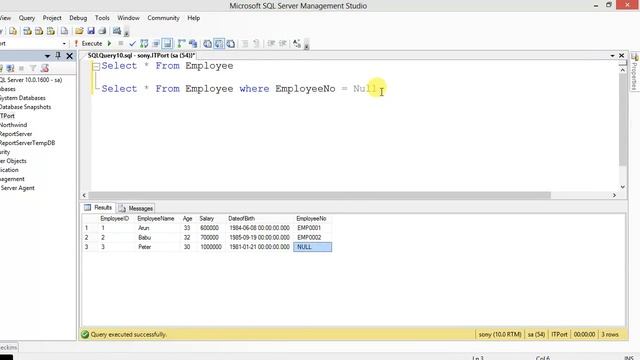Choose the Results to File option
Viewport: 640px width, 360px height.
point(231,43)
